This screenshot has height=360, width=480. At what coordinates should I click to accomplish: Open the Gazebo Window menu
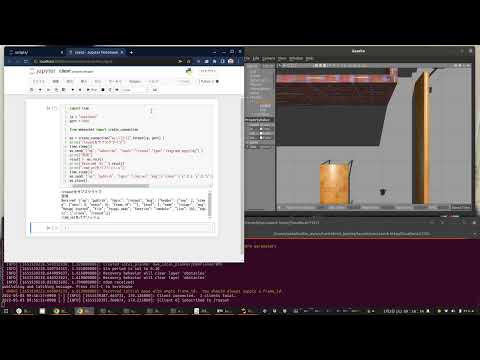[296, 58]
